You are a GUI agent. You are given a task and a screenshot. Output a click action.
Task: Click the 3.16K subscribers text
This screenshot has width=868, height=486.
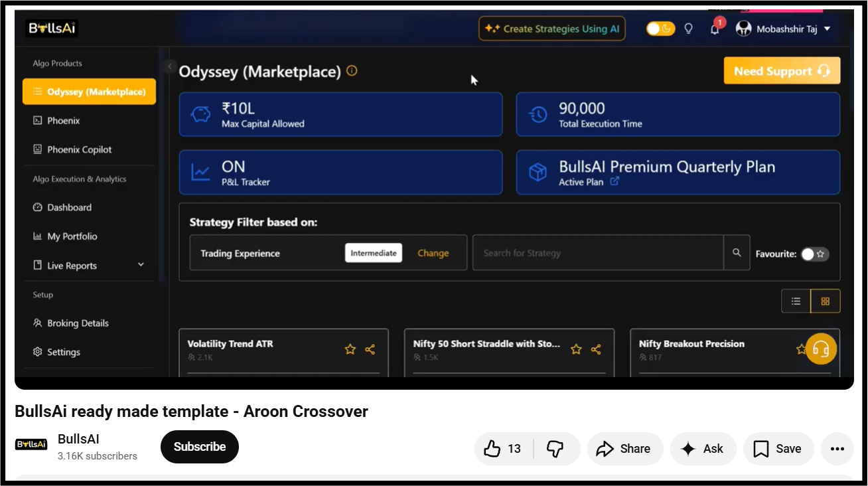[x=98, y=456]
